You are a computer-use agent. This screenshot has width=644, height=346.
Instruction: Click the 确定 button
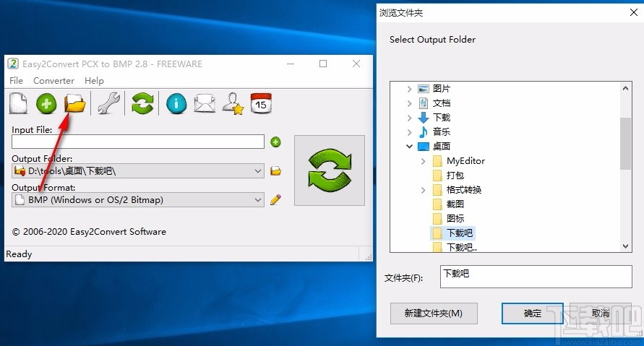tap(532, 313)
